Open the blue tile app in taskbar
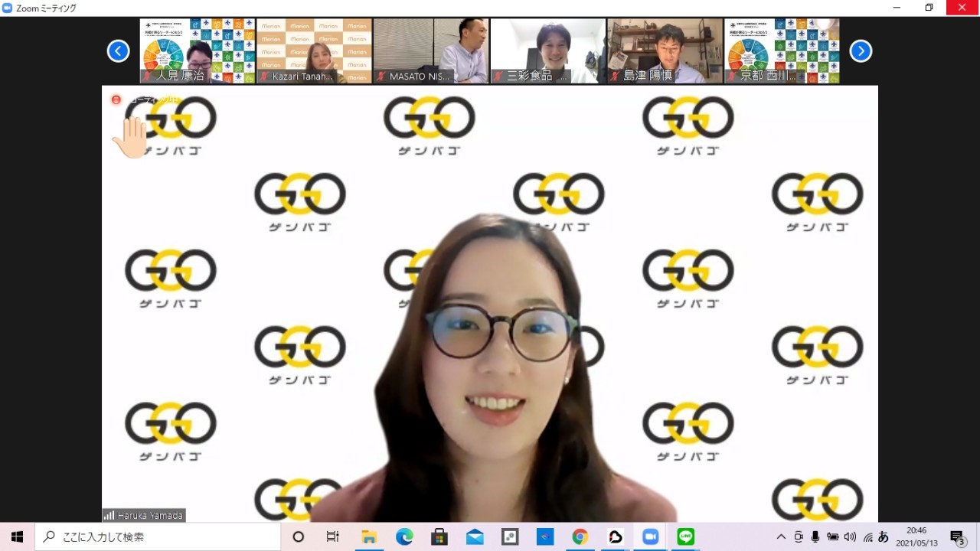 pos(545,537)
